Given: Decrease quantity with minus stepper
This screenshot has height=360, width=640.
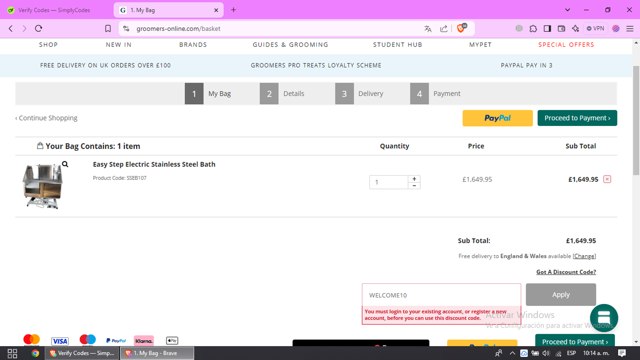Looking at the screenshot, I should coord(414,186).
